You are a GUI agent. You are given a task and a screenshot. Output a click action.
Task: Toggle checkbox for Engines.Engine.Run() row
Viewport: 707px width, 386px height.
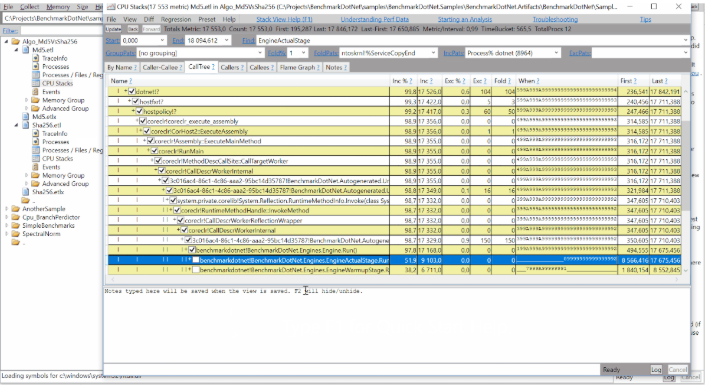[x=192, y=250]
